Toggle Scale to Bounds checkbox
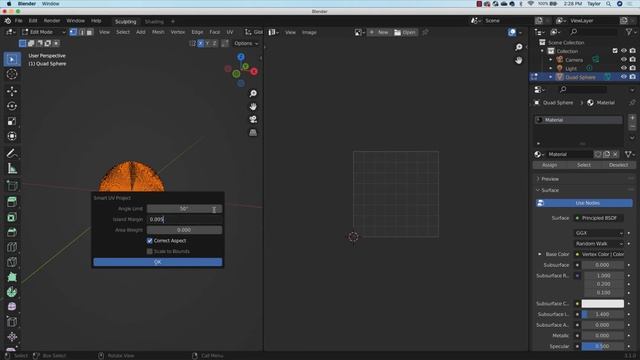This screenshot has height=360, width=640. click(x=149, y=251)
